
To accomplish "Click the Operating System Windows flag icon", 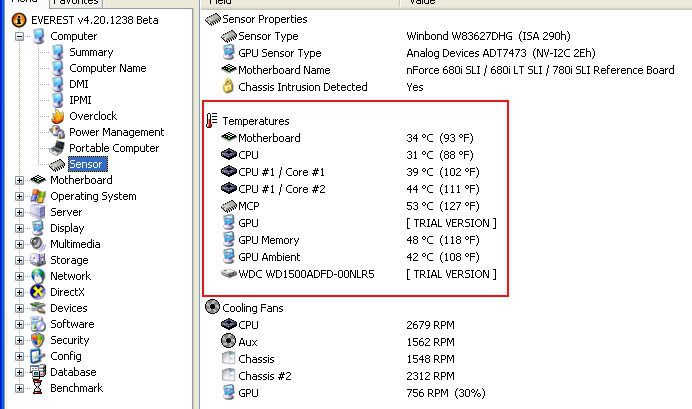I will (38, 196).
